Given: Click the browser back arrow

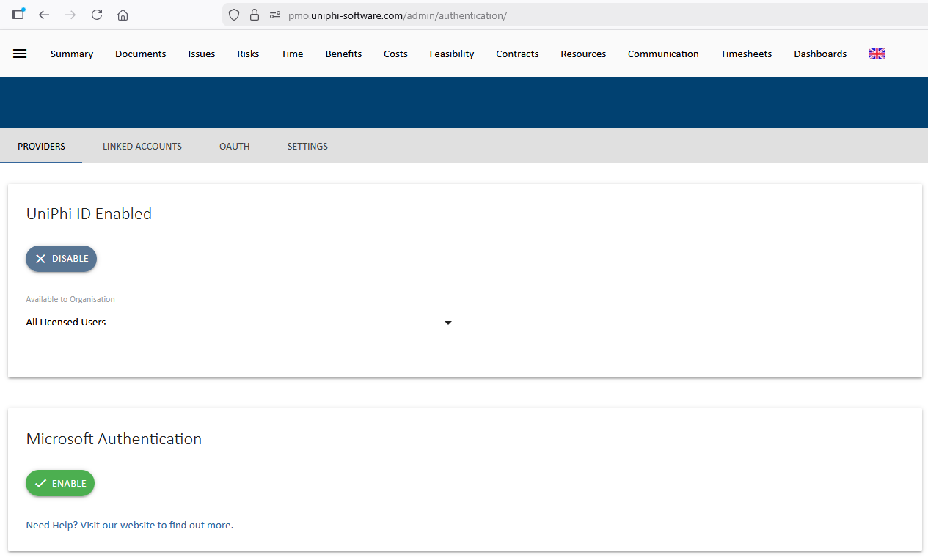Looking at the screenshot, I should (44, 15).
